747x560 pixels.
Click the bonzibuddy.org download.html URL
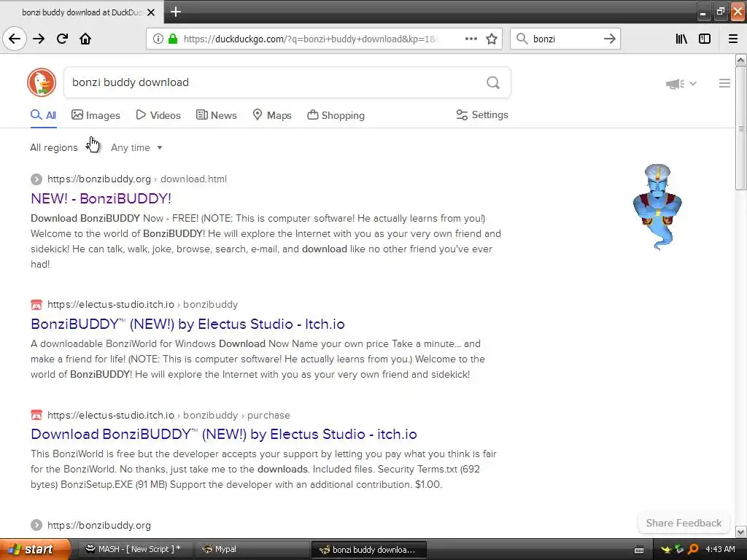136,179
